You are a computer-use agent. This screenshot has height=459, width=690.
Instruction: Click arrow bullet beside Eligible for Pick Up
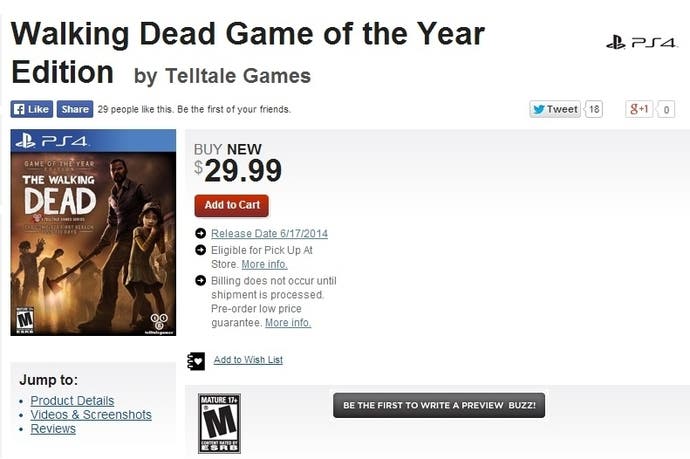[x=200, y=250]
